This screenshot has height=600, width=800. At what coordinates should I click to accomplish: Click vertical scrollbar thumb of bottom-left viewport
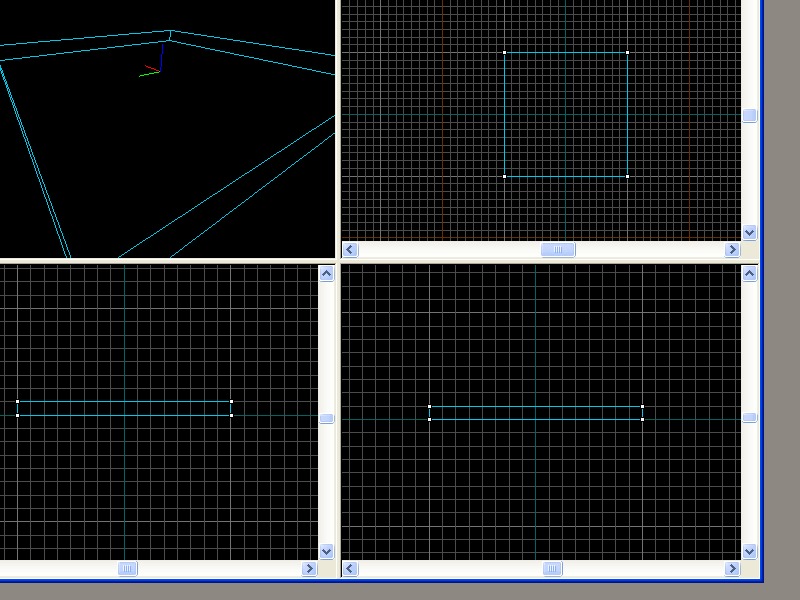tap(326, 418)
